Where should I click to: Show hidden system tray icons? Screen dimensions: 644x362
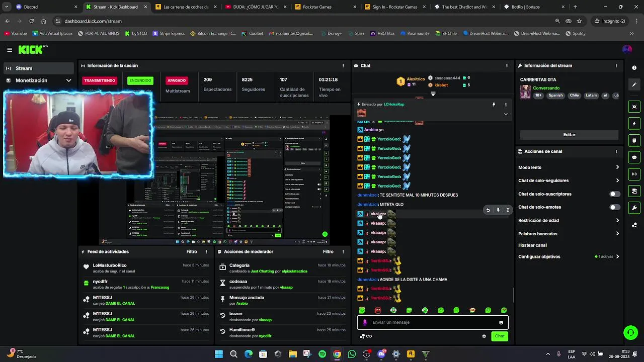(x=548, y=354)
